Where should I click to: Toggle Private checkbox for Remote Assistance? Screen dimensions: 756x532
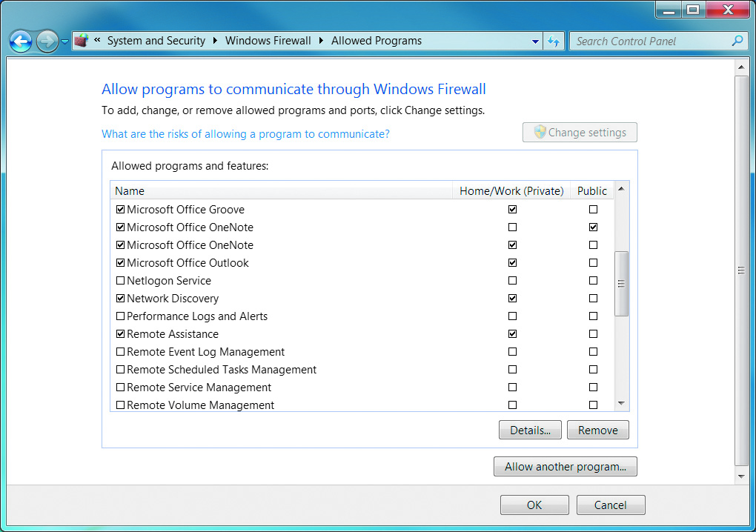pos(512,334)
